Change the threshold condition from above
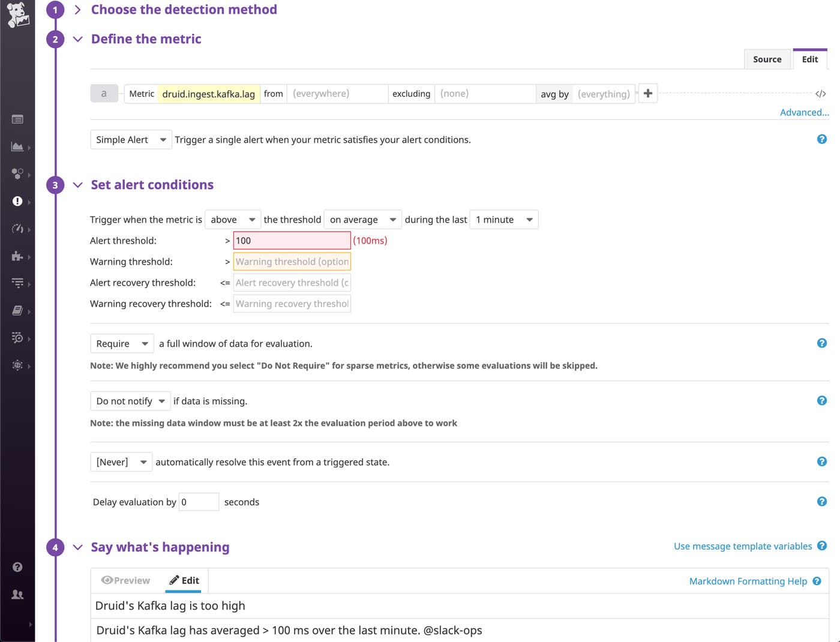 233,219
